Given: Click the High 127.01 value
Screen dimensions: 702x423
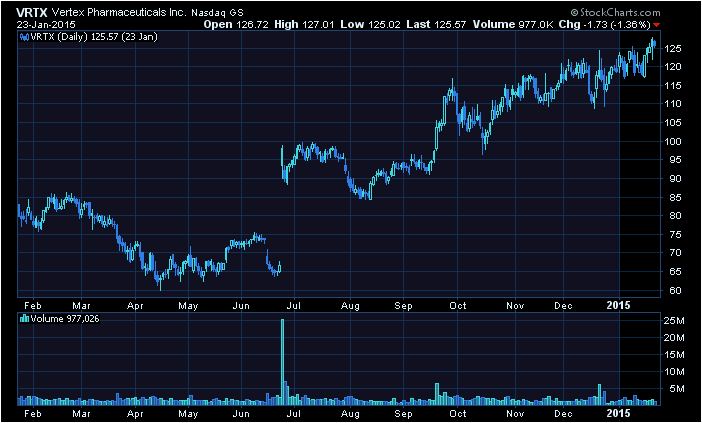Looking at the screenshot, I should pos(304,25).
